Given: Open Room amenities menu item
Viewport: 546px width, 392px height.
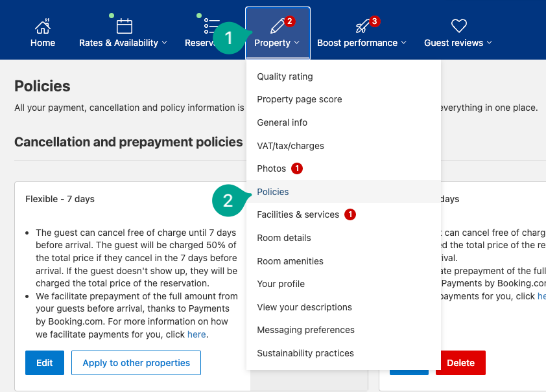Looking at the screenshot, I should coord(343,261).
